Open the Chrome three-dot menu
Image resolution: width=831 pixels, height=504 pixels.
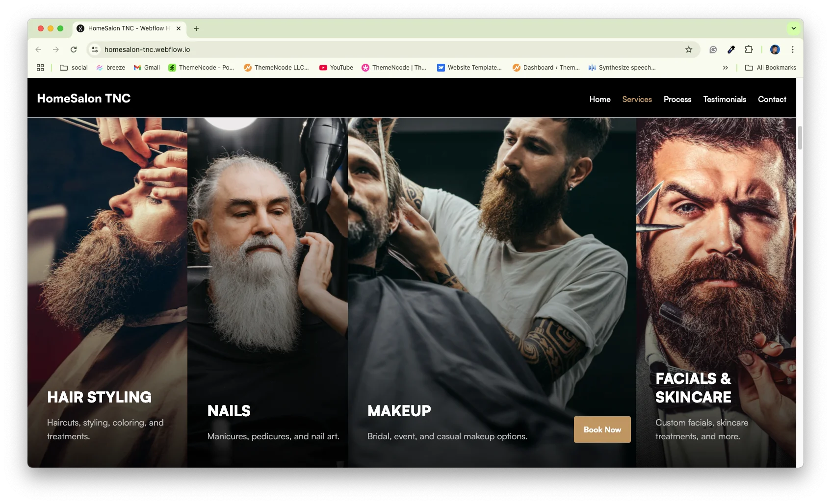792,50
